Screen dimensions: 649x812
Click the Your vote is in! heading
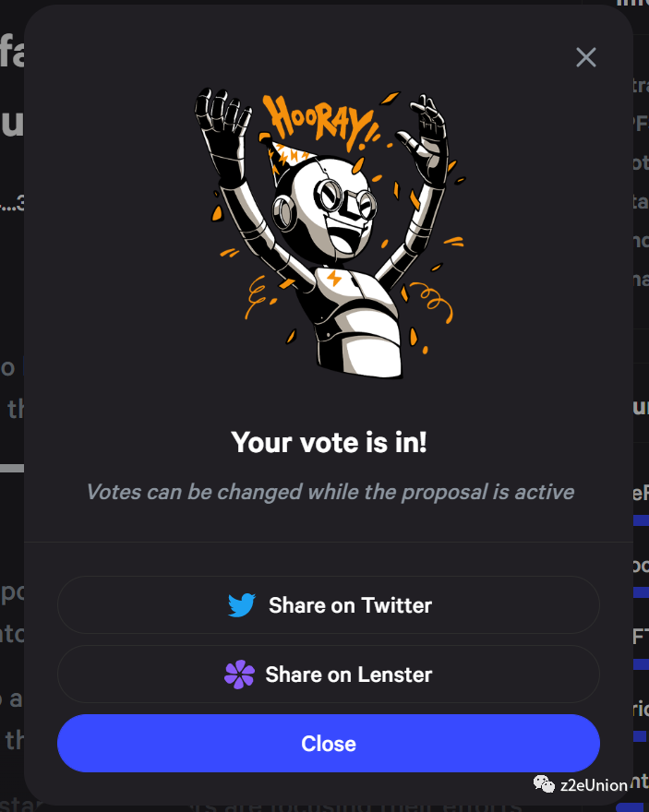(x=329, y=442)
